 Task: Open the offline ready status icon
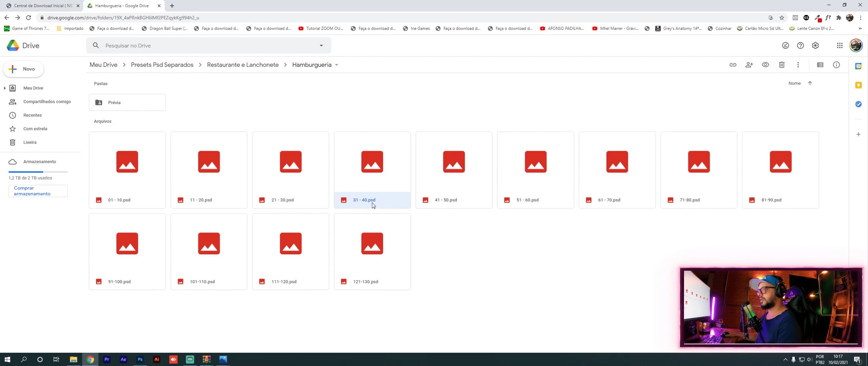(785, 46)
